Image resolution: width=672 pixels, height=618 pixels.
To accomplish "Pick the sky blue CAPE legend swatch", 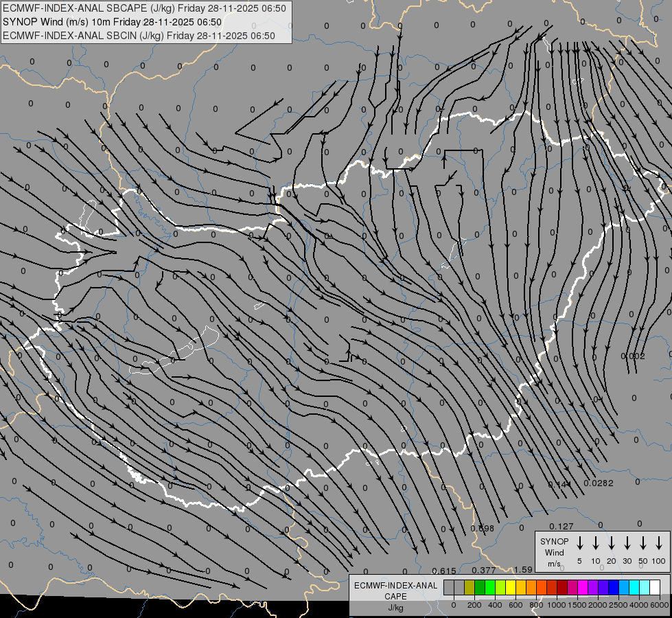I will click(624, 587).
